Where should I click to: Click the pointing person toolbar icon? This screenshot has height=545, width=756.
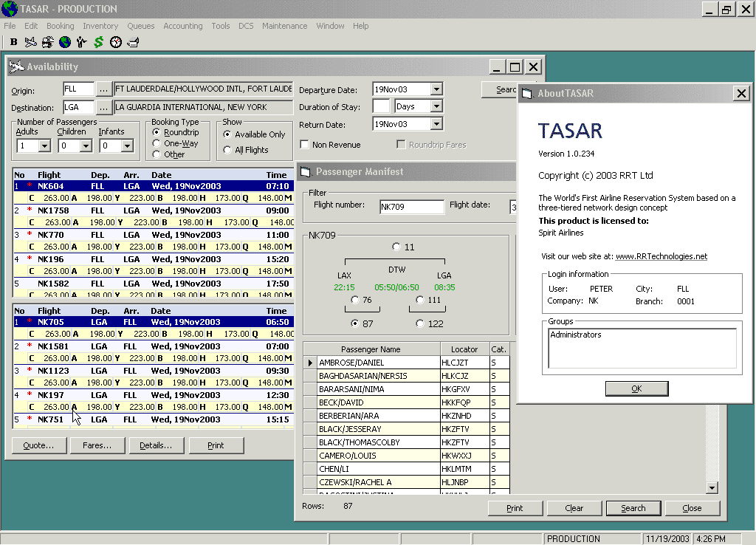(81, 42)
